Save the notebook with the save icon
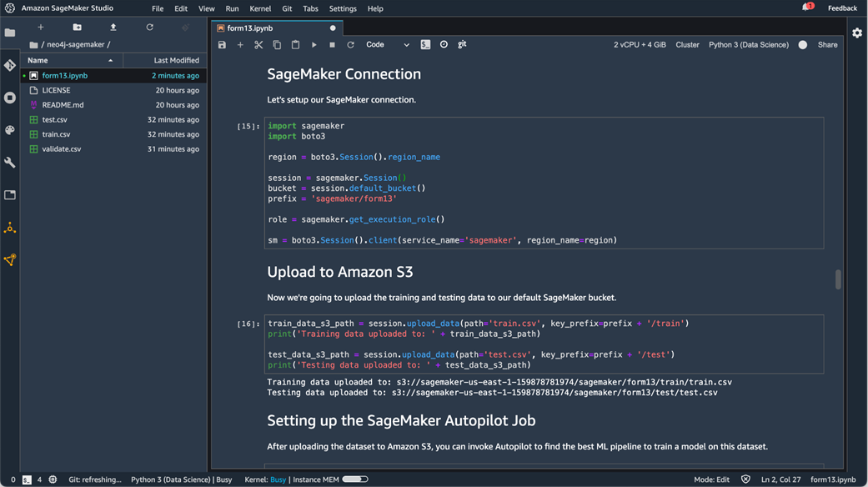Screen dimensions: 868x487 click(x=222, y=45)
